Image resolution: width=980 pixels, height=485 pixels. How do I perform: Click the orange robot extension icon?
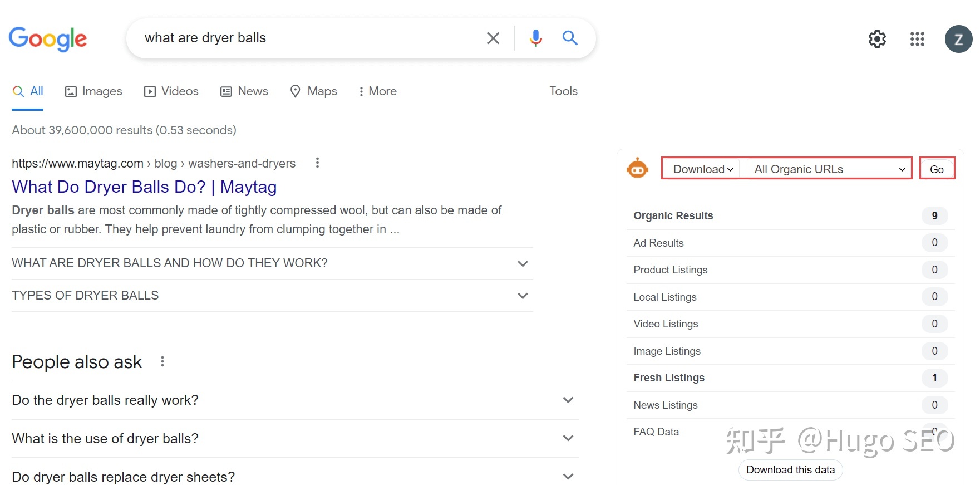pos(637,168)
